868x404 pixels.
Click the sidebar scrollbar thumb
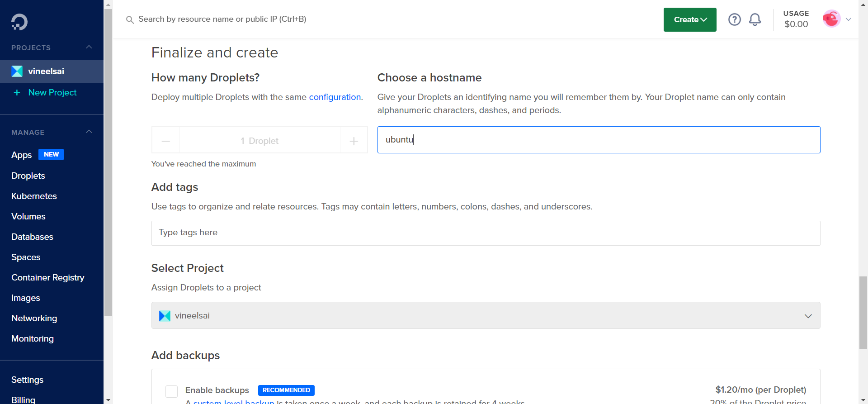pyautogui.click(x=108, y=162)
